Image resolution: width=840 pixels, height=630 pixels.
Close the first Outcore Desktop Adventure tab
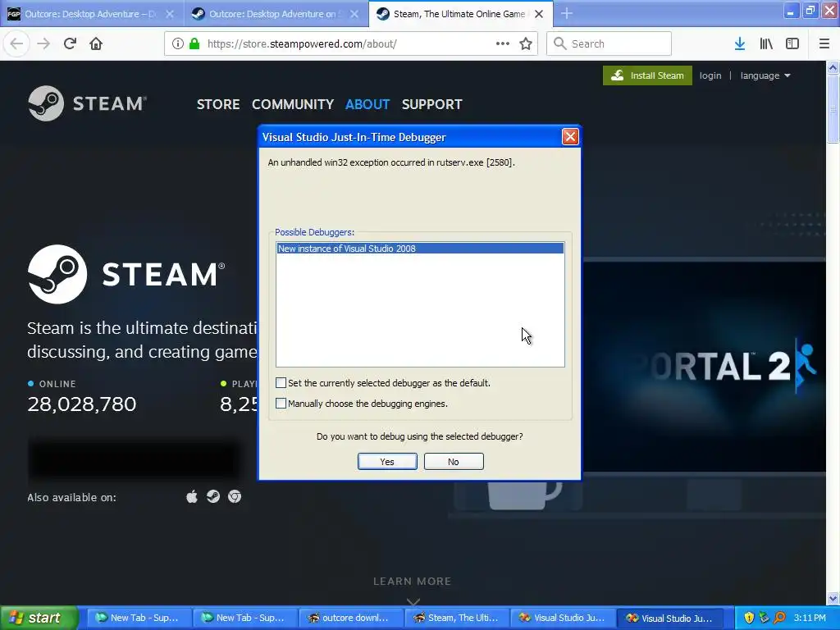(x=170, y=14)
